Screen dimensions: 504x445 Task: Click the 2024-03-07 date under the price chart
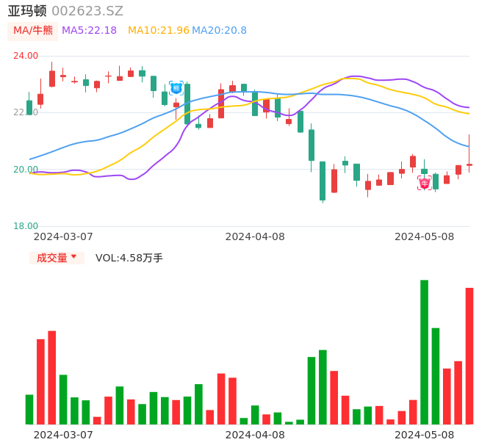(x=63, y=236)
